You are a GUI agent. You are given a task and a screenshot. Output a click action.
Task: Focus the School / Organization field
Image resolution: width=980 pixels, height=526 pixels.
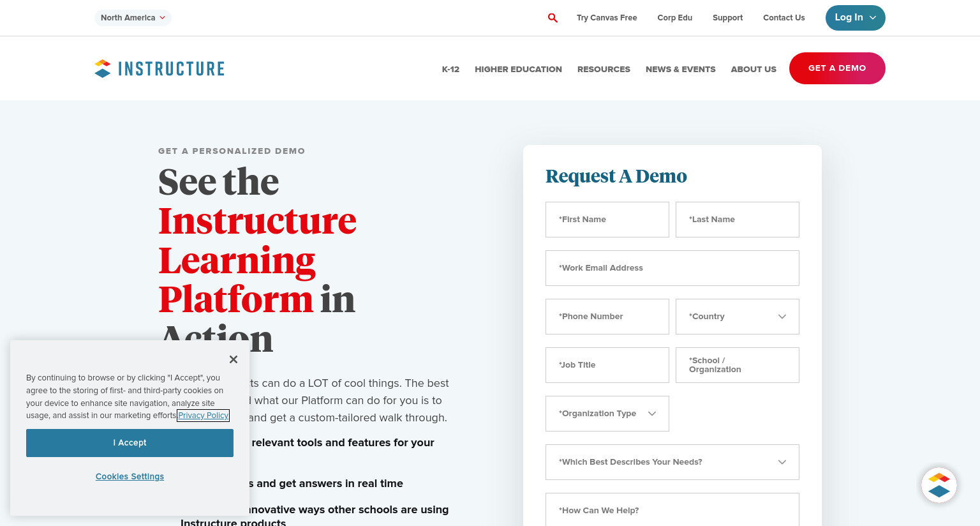(x=738, y=365)
